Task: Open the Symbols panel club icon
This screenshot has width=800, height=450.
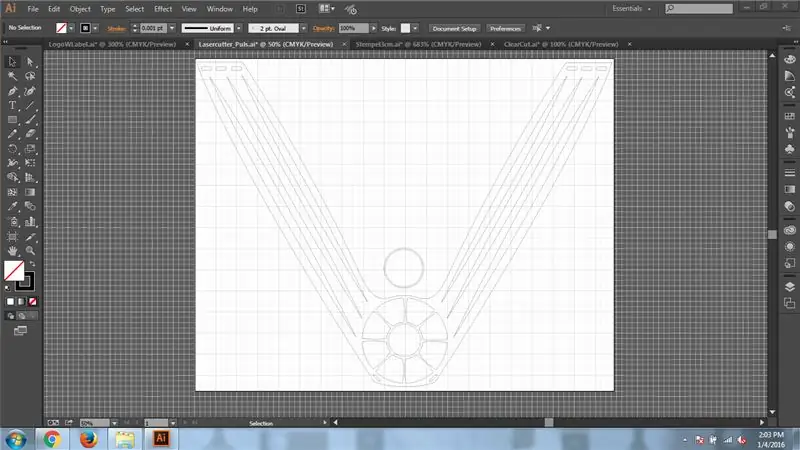Action: coord(790,149)
